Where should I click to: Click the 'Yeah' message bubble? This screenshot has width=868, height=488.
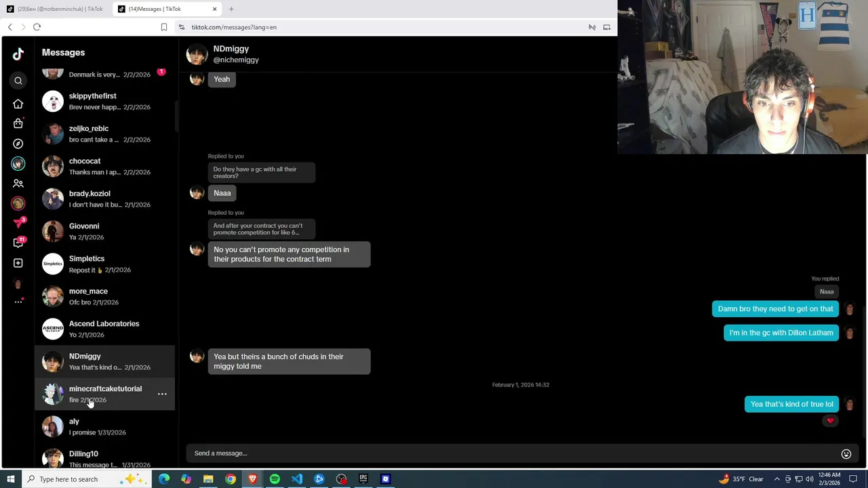222,79
